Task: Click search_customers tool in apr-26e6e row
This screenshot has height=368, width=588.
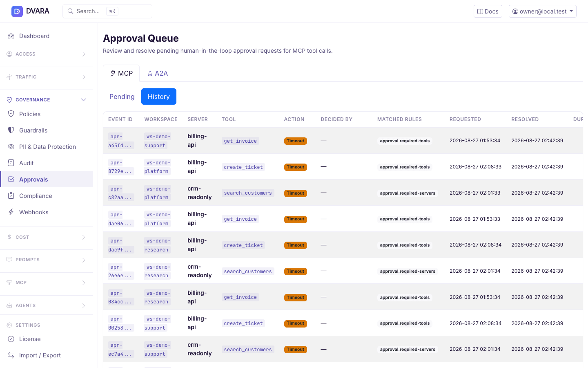Action: click(248, 272)
